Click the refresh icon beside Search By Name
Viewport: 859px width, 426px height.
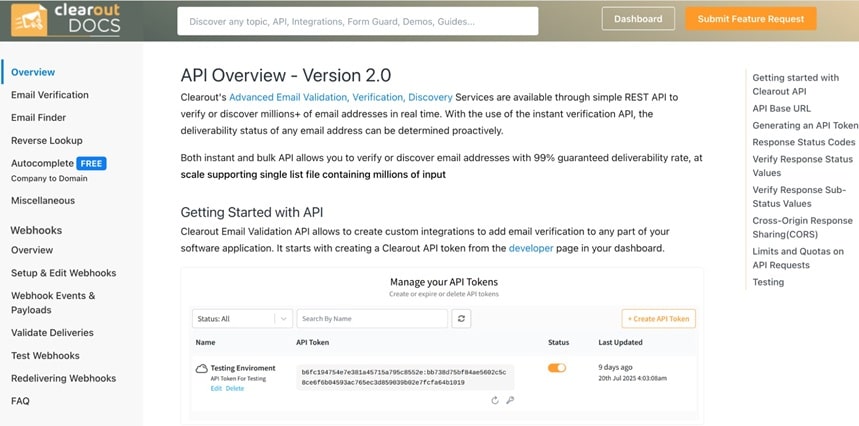tap(461, 319)
